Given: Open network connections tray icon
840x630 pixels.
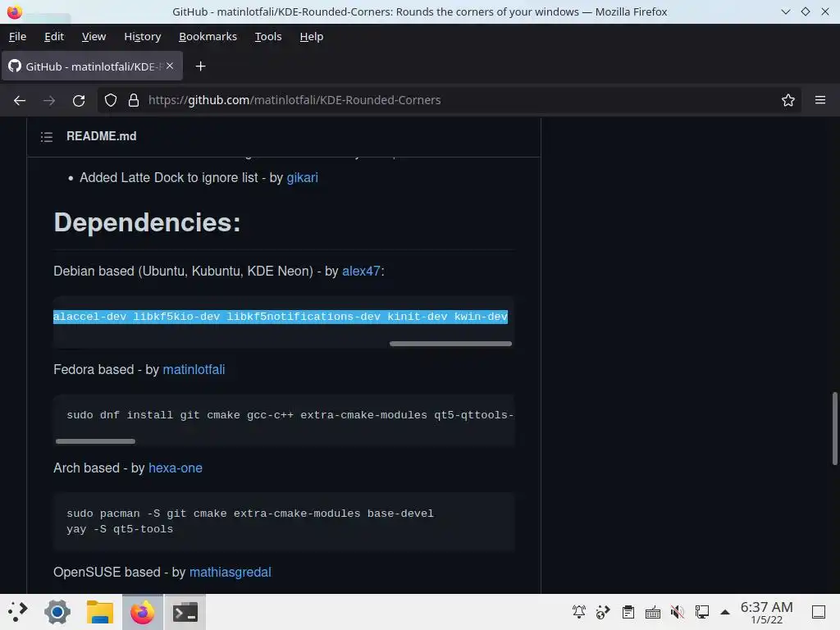Looking at the screenshot, I should pyautogui.click(x=702, y=612).
